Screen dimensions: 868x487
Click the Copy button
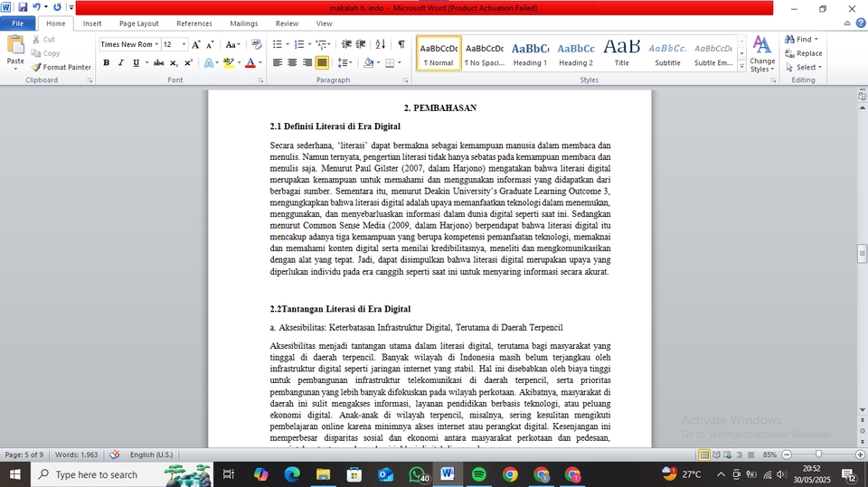click(45, 53)
